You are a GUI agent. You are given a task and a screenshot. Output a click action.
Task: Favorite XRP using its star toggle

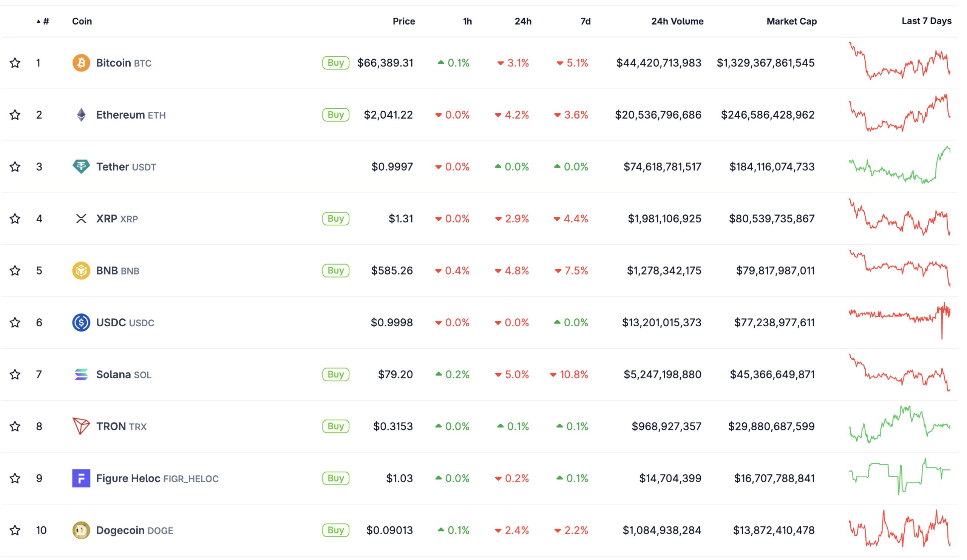(x=15, y=219)
